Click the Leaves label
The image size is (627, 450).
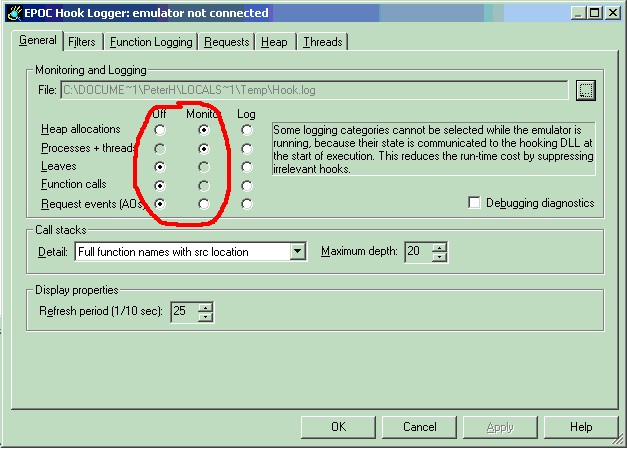click(58, 166)
